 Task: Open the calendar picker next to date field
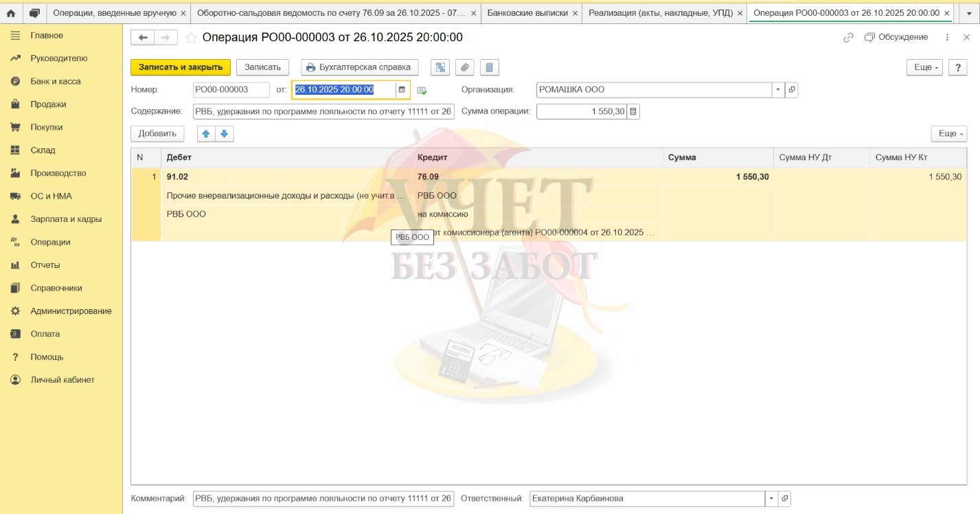402,90
